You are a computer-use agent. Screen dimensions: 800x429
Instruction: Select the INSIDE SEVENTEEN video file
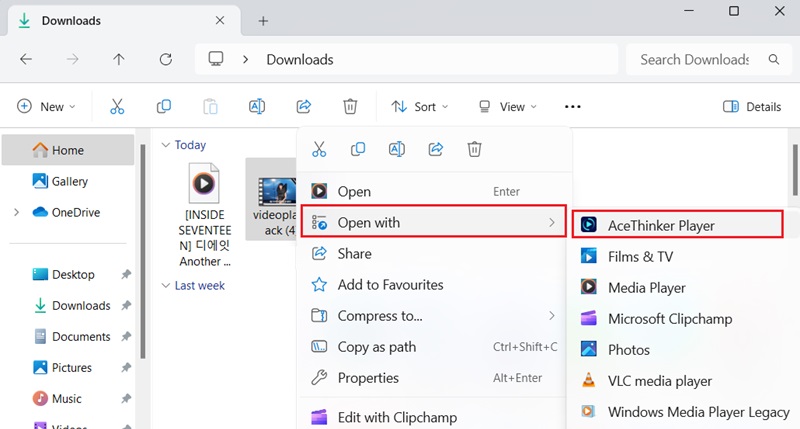point(205,215)
